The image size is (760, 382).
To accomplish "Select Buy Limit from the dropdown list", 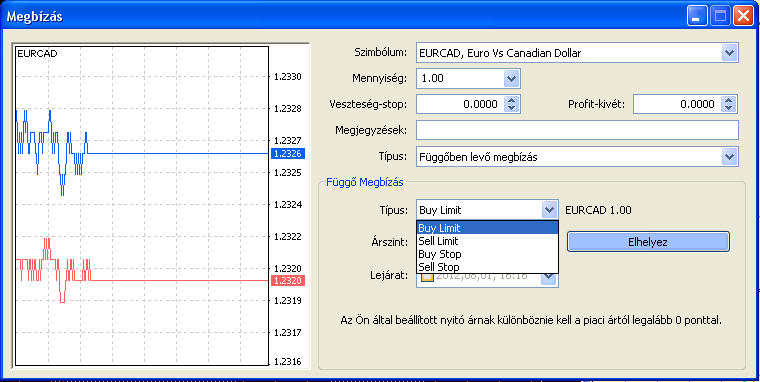I will pos(488,228).
